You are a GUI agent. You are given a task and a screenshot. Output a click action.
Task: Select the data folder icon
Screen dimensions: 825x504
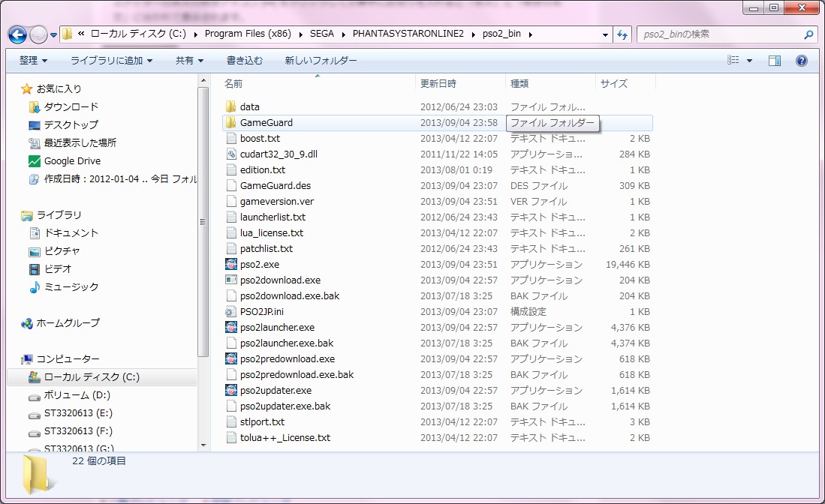click(x=230, y=106)
